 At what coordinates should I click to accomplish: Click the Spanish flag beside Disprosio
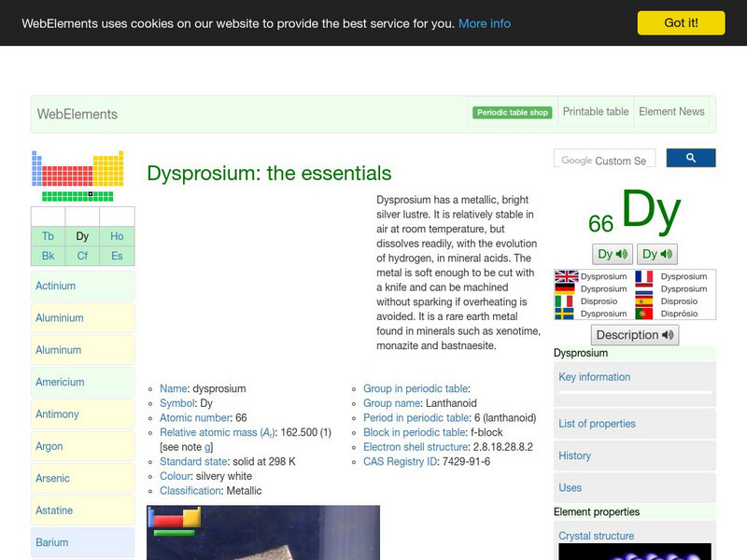click(644, 301)
